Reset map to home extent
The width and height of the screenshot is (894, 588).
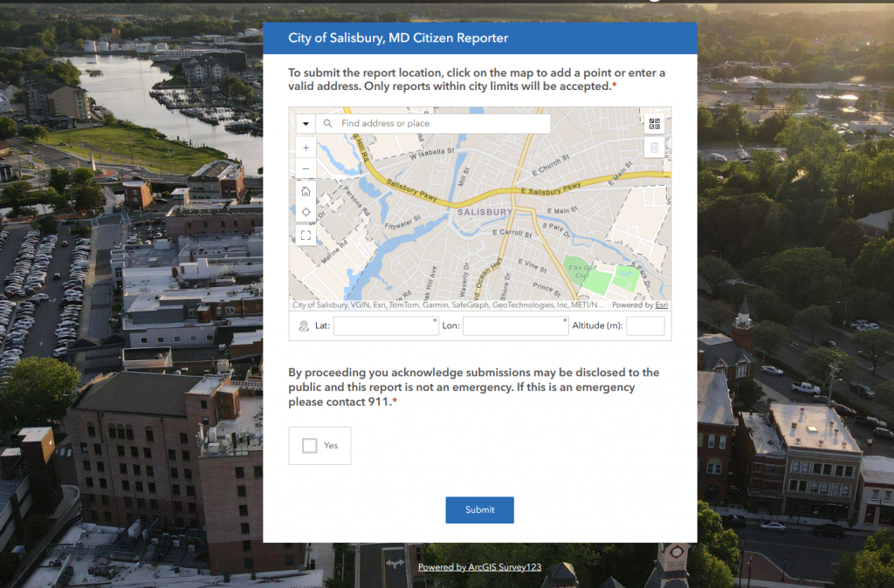(x=306, y=191)
